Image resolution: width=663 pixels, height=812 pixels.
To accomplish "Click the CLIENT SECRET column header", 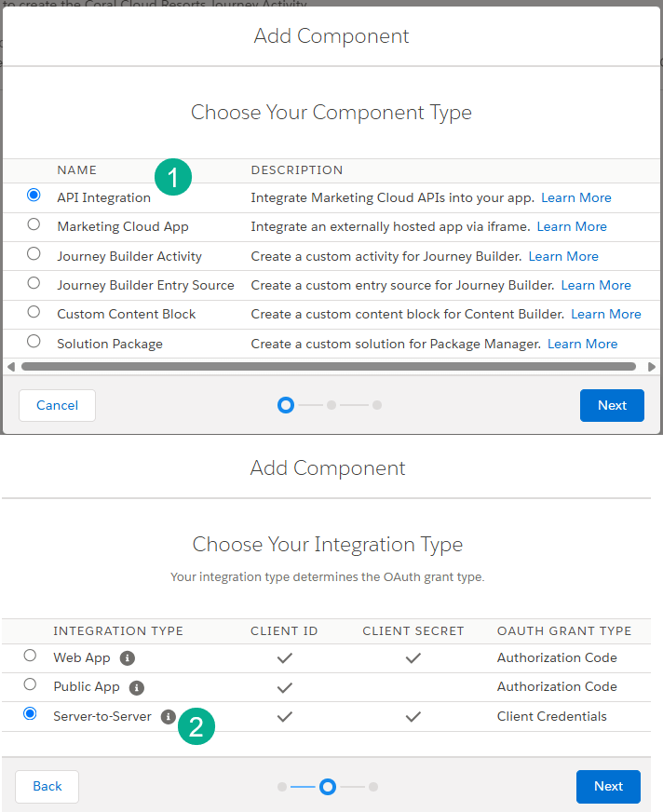I will 413,630.
